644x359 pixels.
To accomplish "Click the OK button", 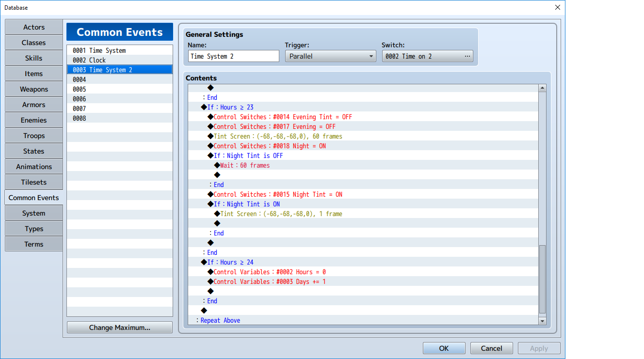I will click(444, 348).
